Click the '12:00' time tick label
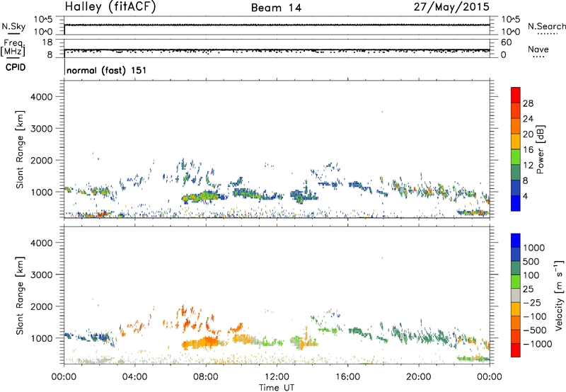Screen dimensions: 566x392 pos(277,377)
